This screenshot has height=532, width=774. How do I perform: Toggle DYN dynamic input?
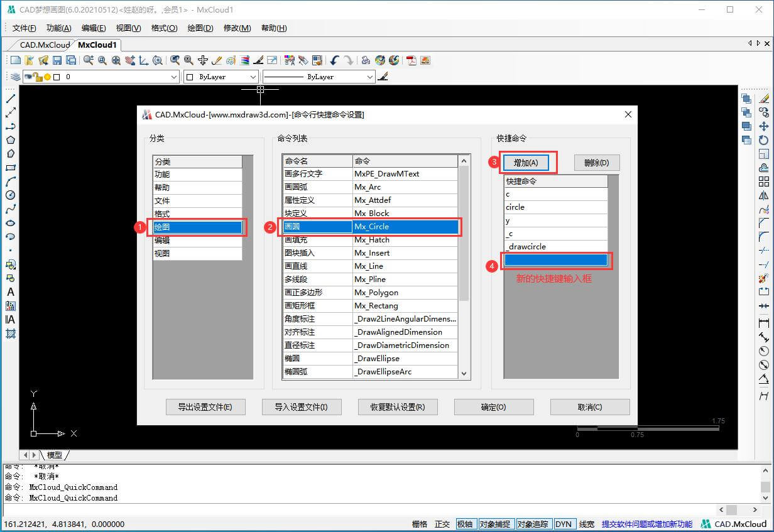(x=564, y=524)
